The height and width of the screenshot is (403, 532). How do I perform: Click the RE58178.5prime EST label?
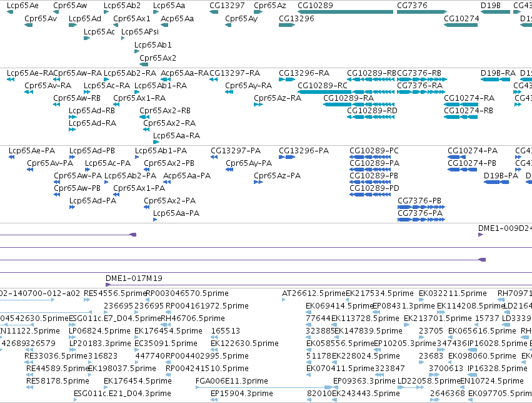(x=58, y=381)
